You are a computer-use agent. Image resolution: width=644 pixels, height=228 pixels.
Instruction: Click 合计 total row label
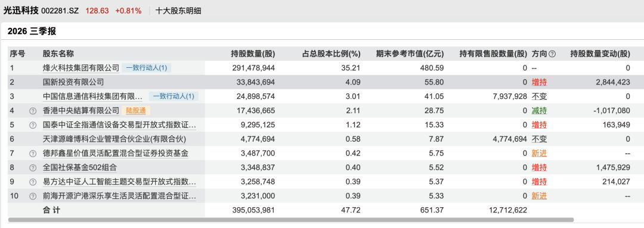51,210
